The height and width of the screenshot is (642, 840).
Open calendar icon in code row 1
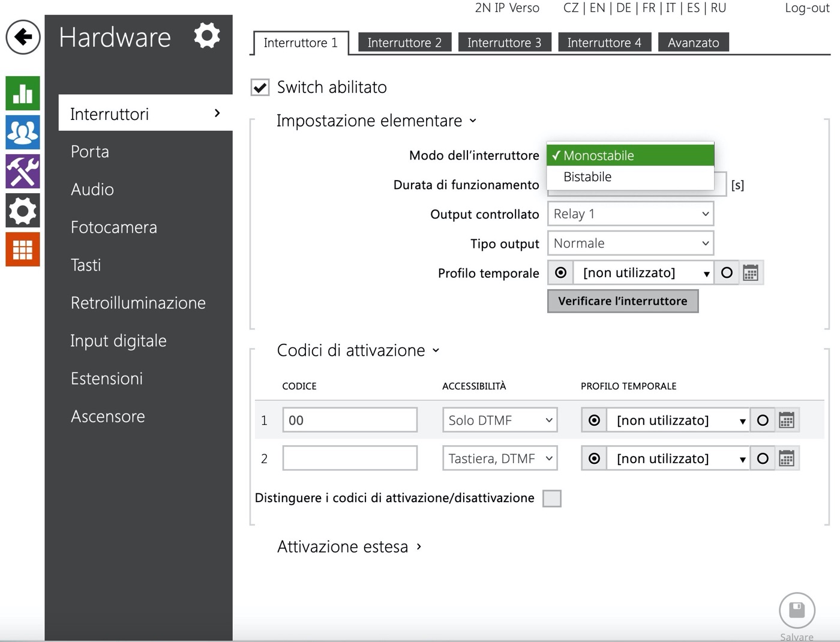coord(787,421)
